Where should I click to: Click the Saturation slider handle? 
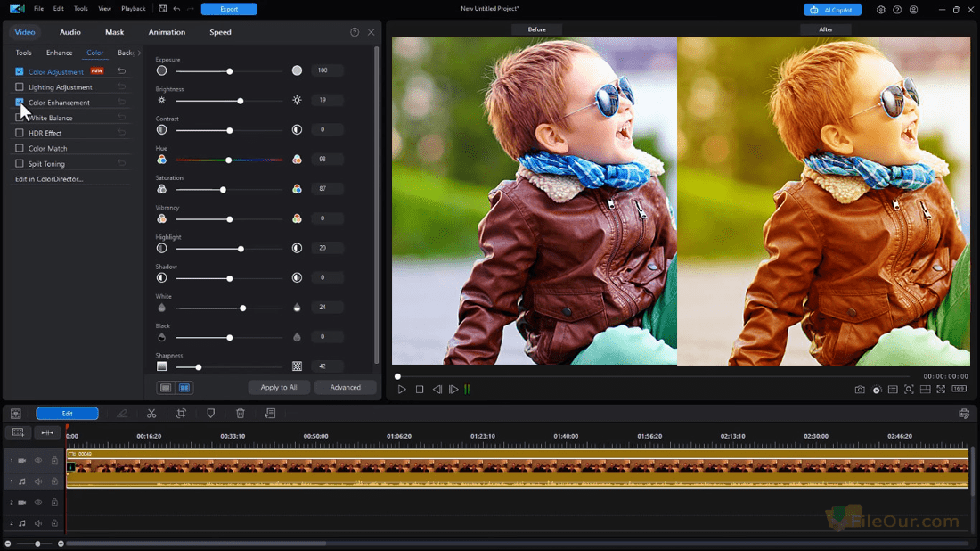click(x=223, y=190)
